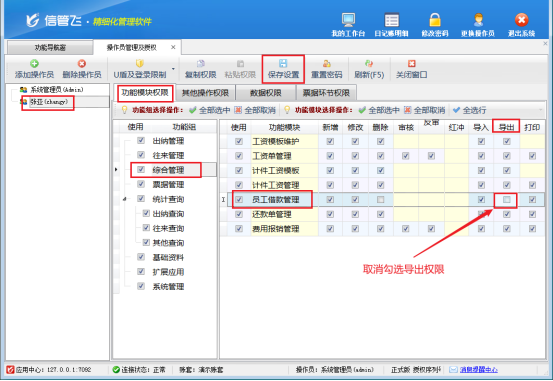Uncheck the 出纳管理 function group checkbox
Screen dimensions: 553x381
coord(141,140)
